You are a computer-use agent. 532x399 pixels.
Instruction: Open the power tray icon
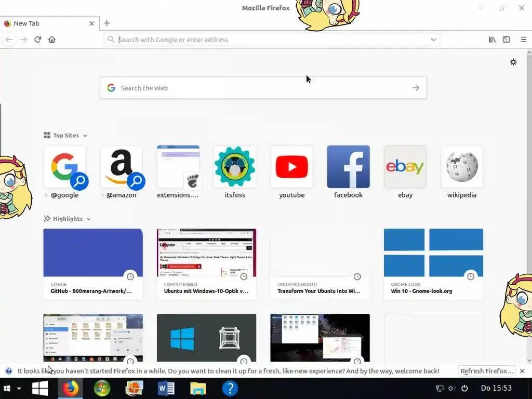pyautogui.click(x=464, y=388)
